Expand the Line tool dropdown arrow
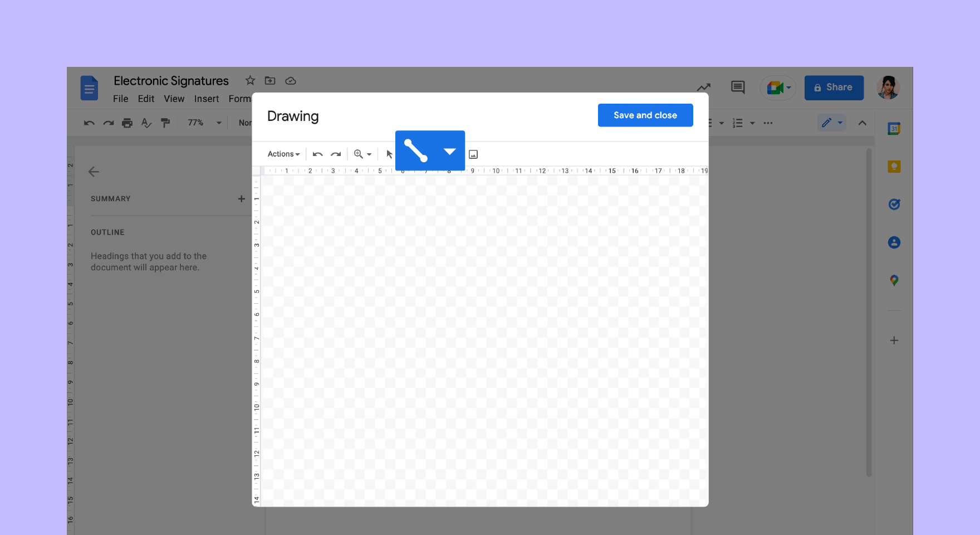Image resolution: width=980 pixels, height=535 pixels. 449,150
